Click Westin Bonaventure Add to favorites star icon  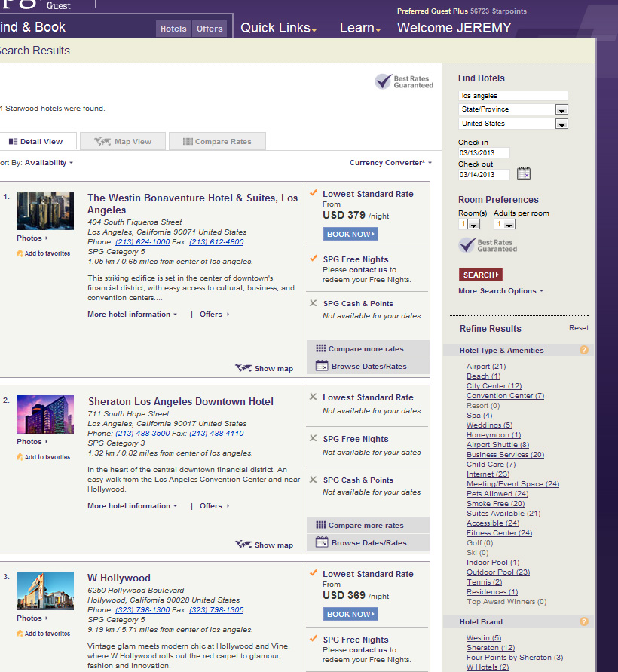[20, 253]
